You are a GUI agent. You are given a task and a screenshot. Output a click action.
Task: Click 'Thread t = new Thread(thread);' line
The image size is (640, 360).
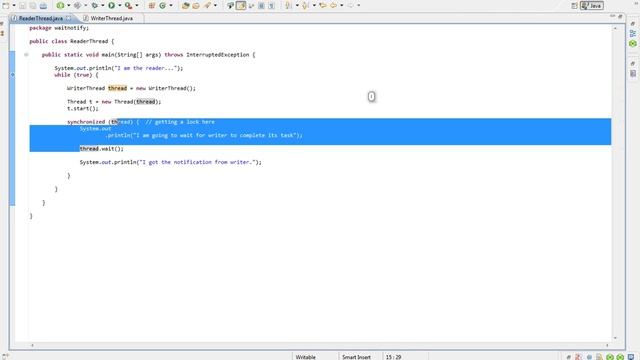coord(114,102)
